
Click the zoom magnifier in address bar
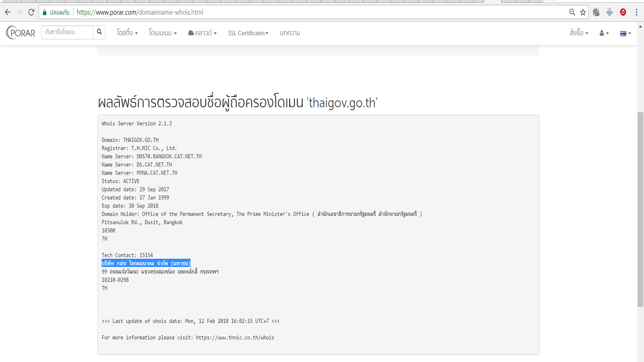[572, 12]
